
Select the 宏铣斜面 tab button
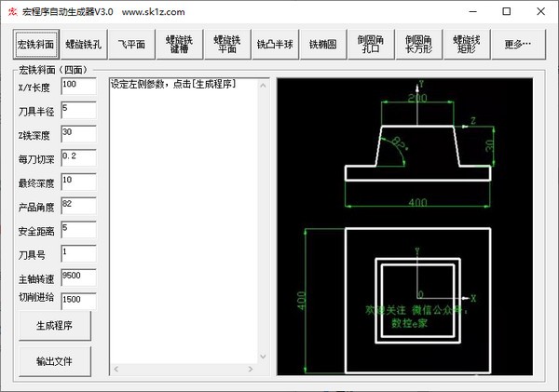point(36,44)
